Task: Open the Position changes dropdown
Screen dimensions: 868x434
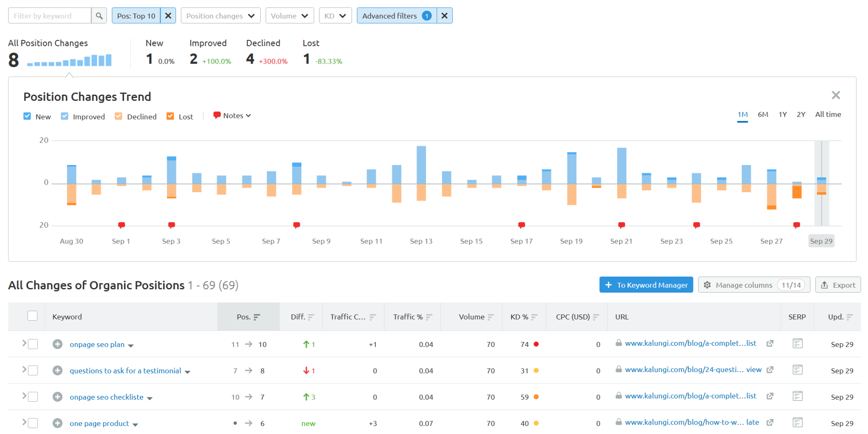Action: click(x=220, y=16)
